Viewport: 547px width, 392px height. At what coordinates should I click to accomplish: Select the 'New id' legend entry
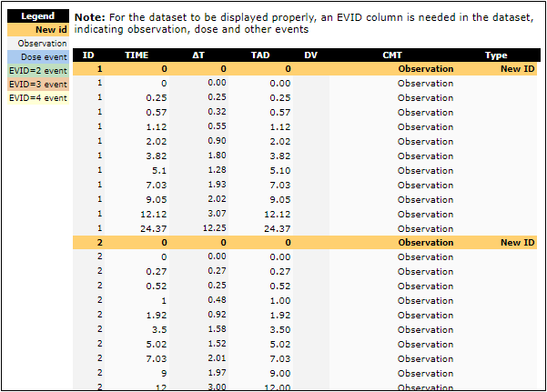[38, 30]
